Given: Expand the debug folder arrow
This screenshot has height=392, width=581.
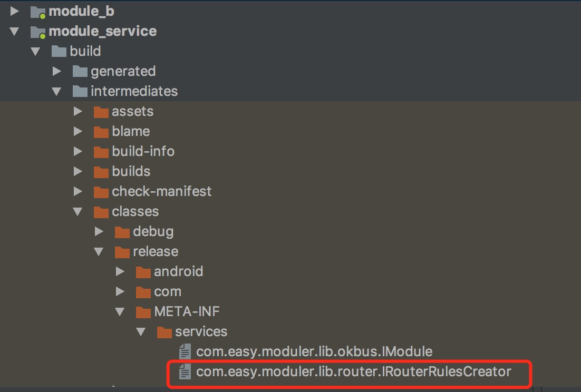Looking at the screenshot, I should pyautogui.click(x=99, y=231).
